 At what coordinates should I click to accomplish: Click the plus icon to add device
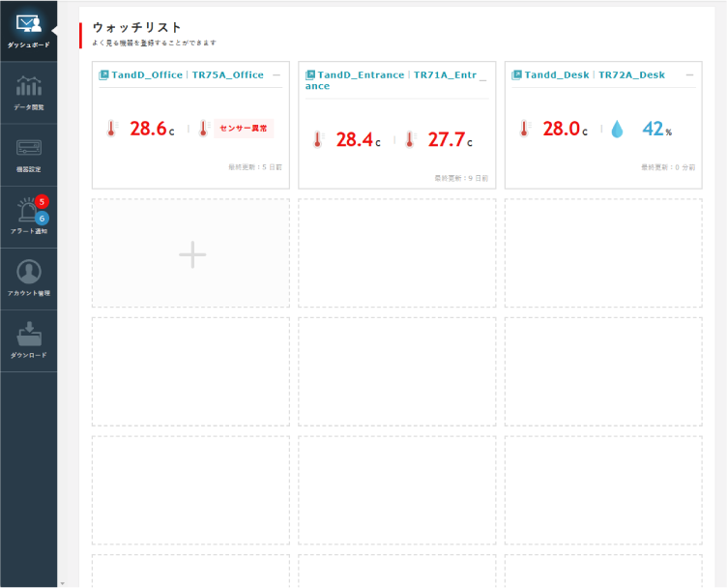[x=192, y=254]
